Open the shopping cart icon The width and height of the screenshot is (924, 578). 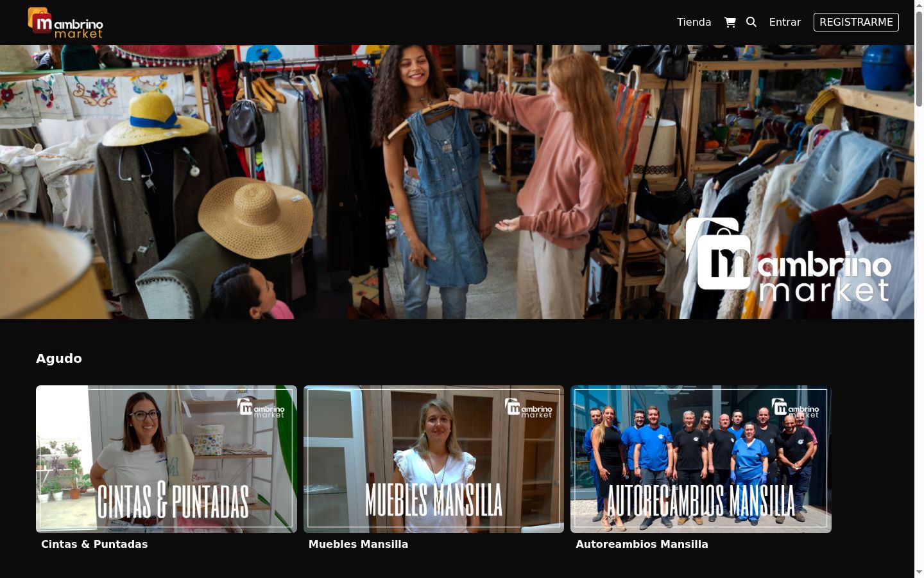[x=730, y=22]
